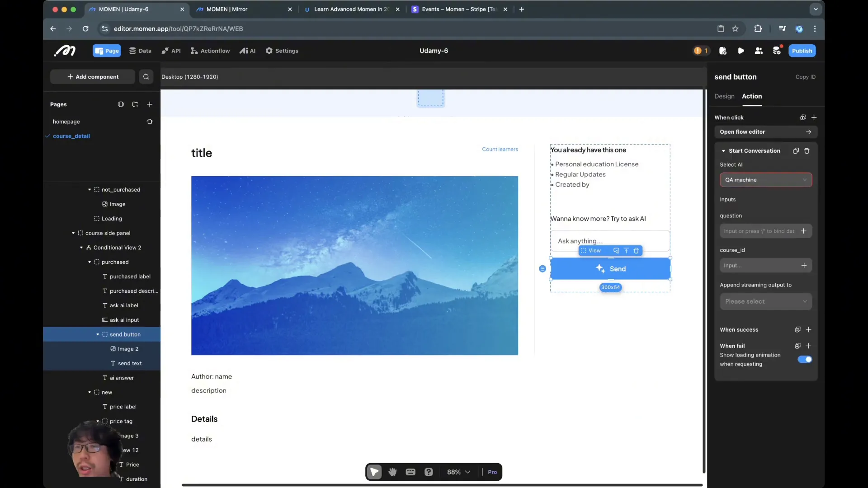Collapse the send button tree node

pyautogui.click(x=98, y=334)
